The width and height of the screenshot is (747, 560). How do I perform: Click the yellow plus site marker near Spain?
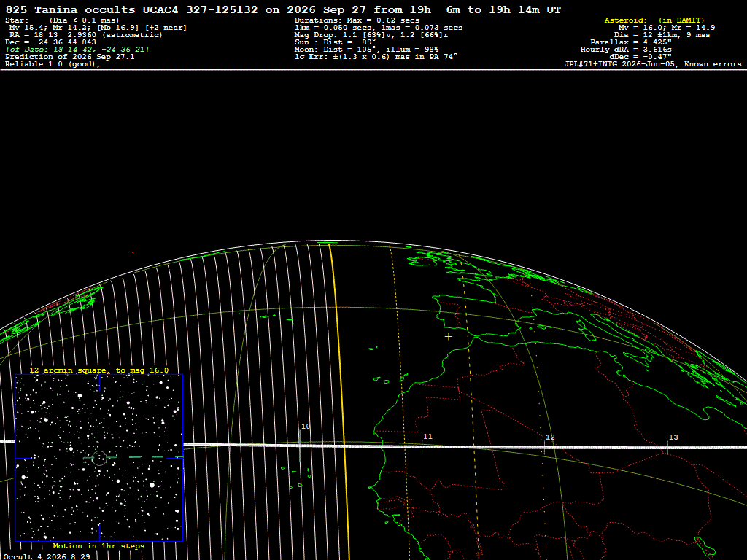[449, 337]
